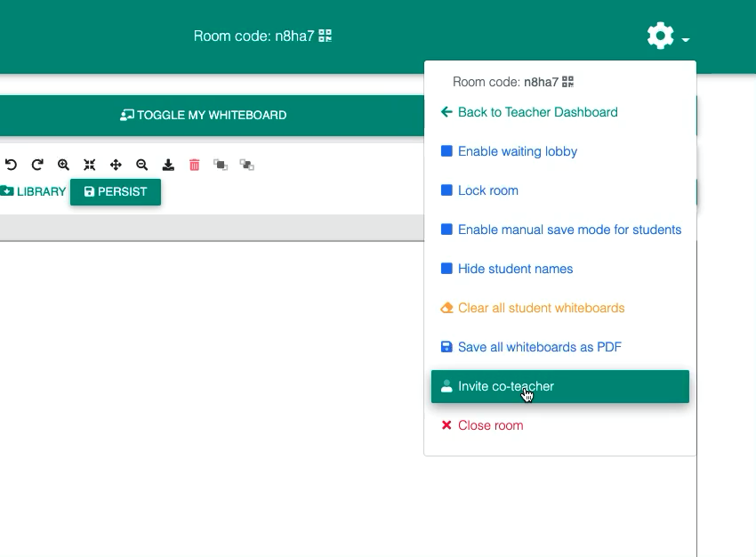Enable manual save mode for students
Viewport: 756px width, 557px height.
(560, 230)
